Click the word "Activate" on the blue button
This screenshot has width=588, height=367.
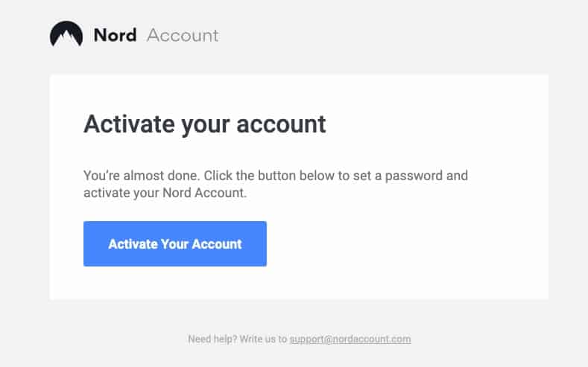tap(132, 243)
